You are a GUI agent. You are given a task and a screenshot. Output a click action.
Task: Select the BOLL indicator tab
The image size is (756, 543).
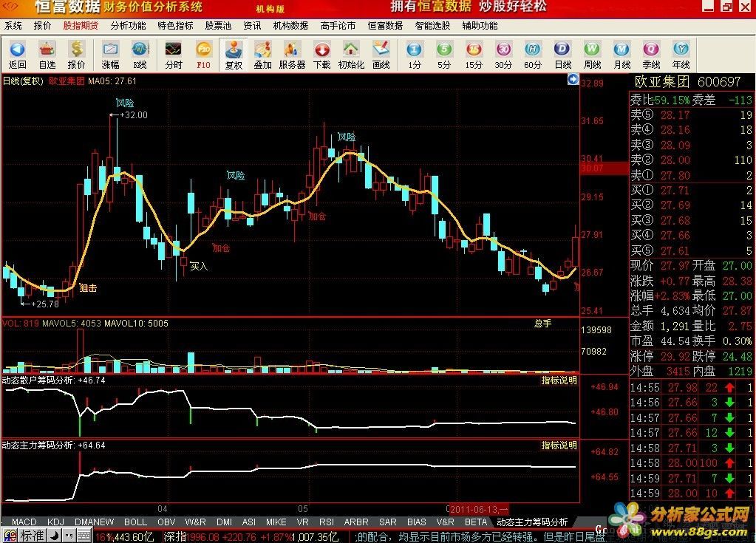(x=135, y=522)
